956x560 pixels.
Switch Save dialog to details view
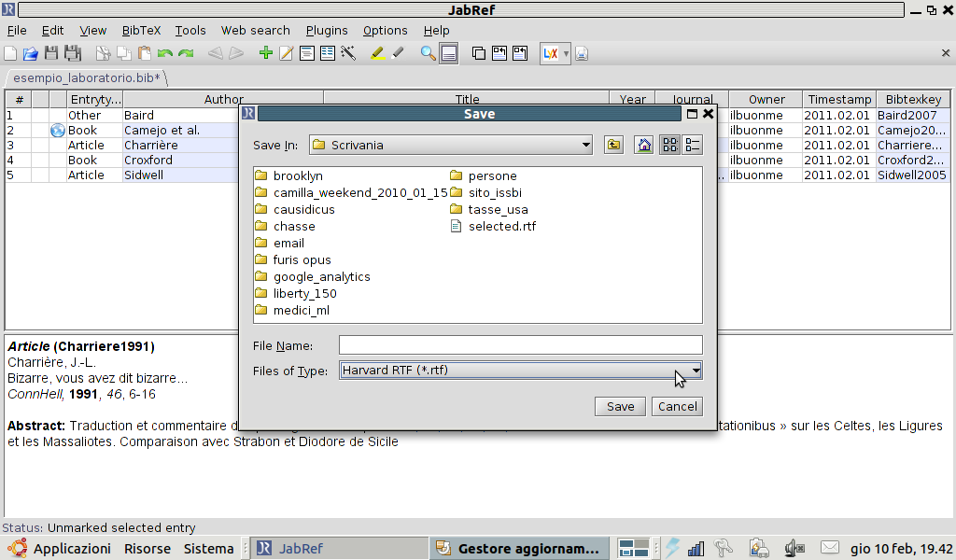(x=693, y=145)
